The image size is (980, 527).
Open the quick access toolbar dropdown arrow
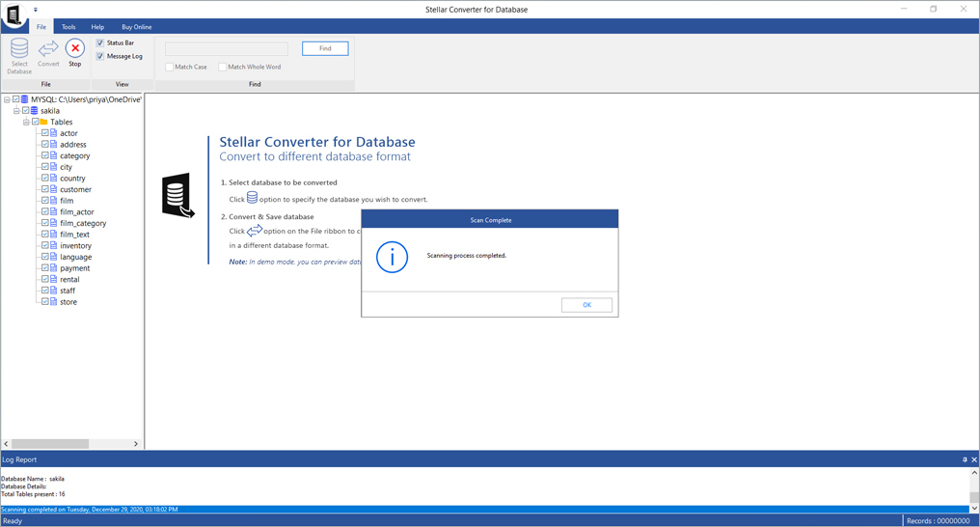coord(36,10)
